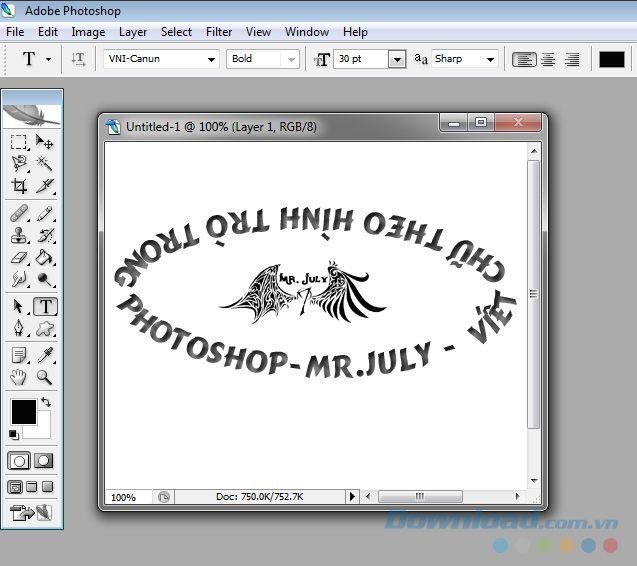Image resolution: width=637 pixels, height=566 pixels.
Task: Select the Zoom magnifier tool
Action: pos(45,377)
